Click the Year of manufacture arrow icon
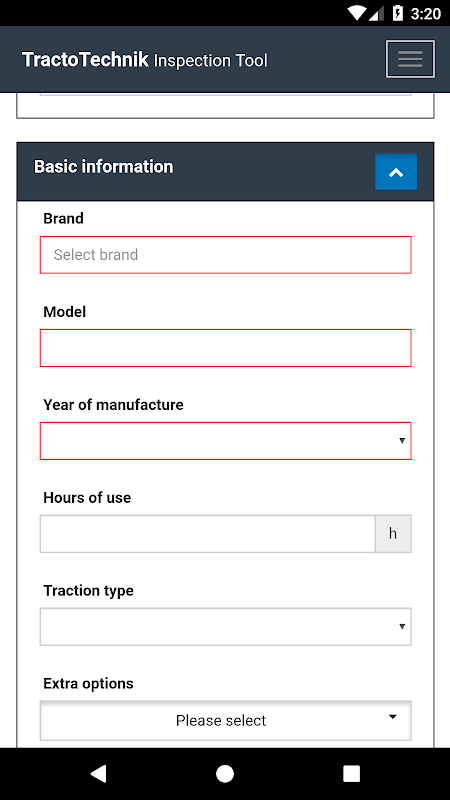 click(x=402, y=440)
